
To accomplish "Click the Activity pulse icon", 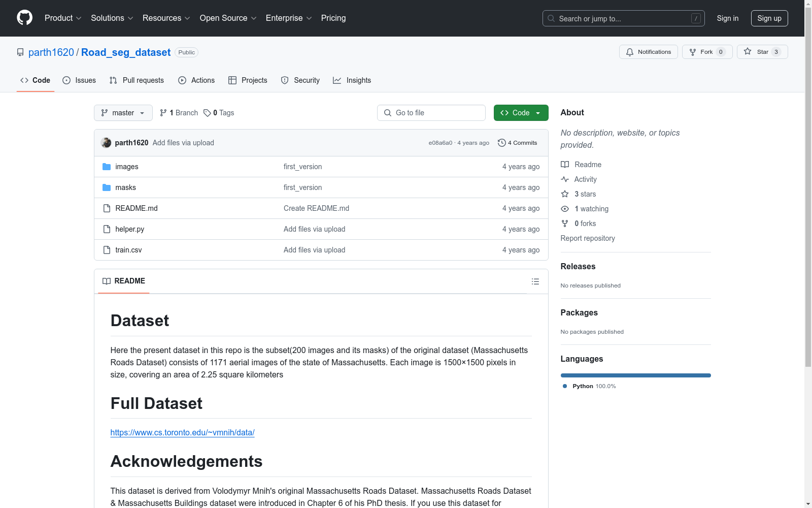I will click(x=565, y=179).
